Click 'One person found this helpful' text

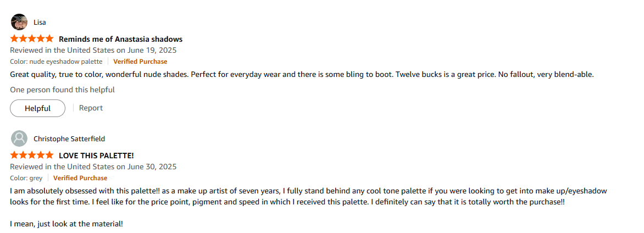(x=62, y=90)
